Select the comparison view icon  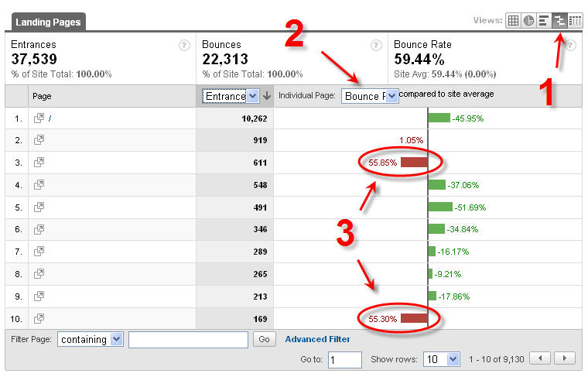click(x=559, y=21)
